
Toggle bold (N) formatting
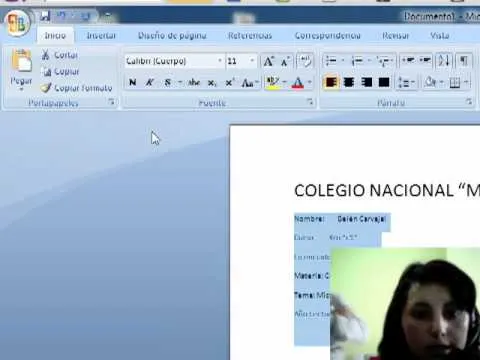coord(132,82)
